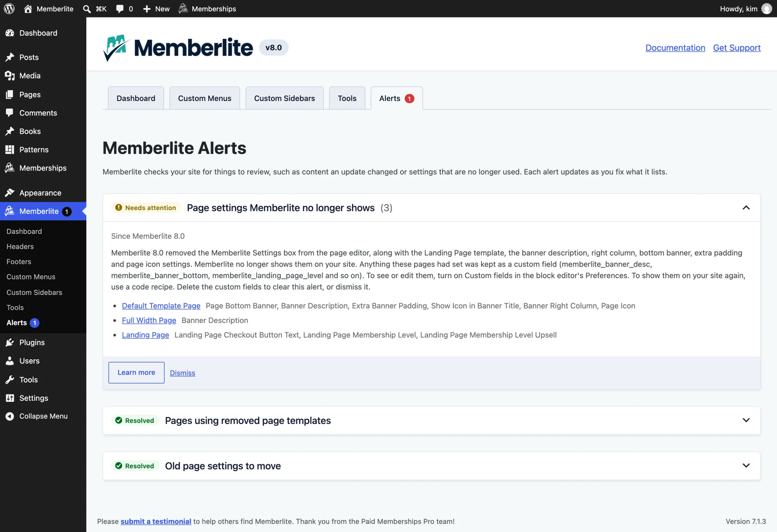Open Headers in Memberlite submenu
This screenshot has height=532, width=777.
tap(20, 246)
